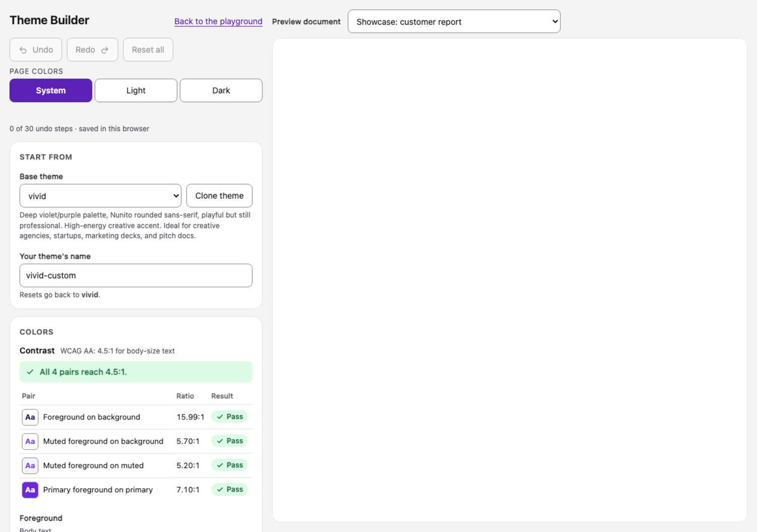Click Aa swatch for Muted foreground on background

click(x=30, y=441)
